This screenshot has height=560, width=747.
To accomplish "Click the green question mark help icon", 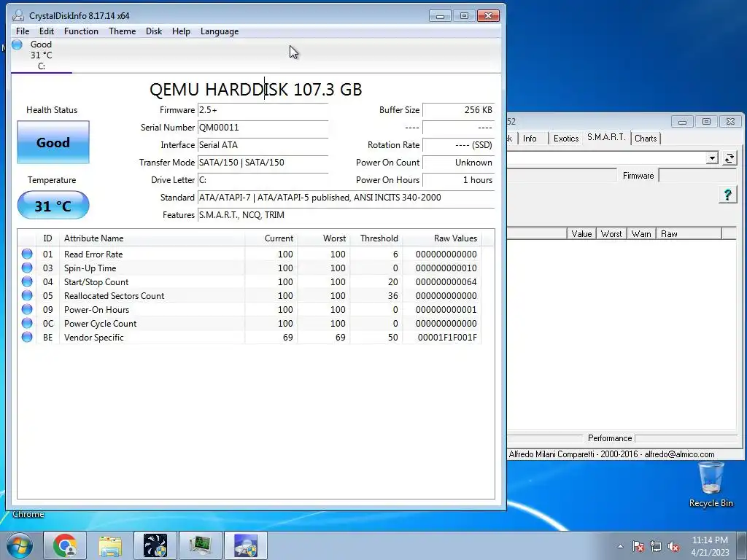I will click(727, 195).
